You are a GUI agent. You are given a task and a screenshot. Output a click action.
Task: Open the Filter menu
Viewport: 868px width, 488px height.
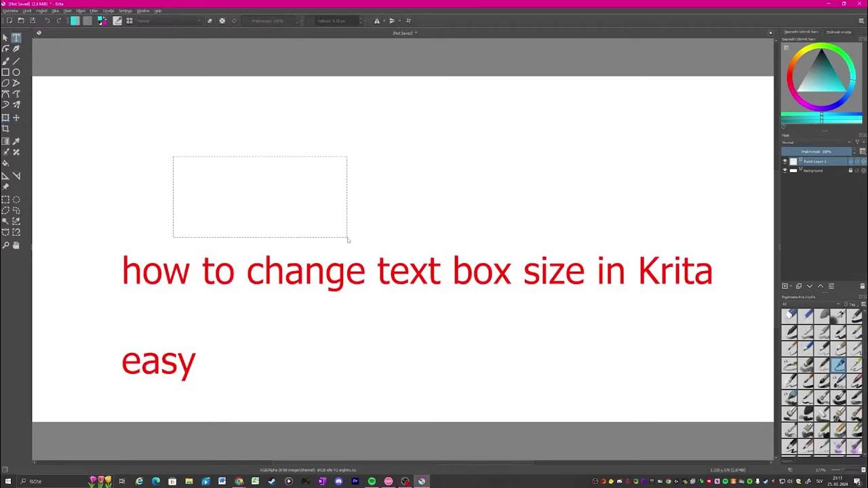pos(94,11)
